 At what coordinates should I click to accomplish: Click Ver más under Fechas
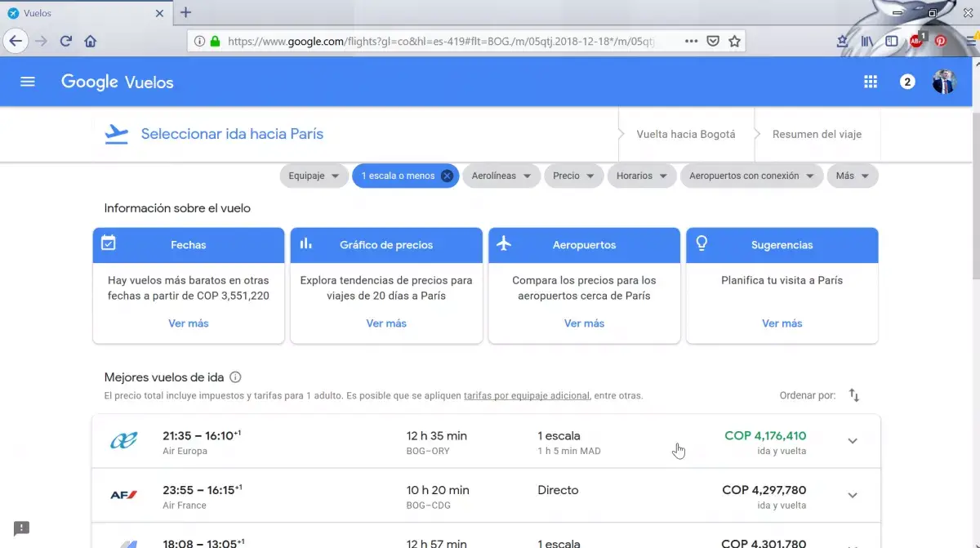(189, 323)
